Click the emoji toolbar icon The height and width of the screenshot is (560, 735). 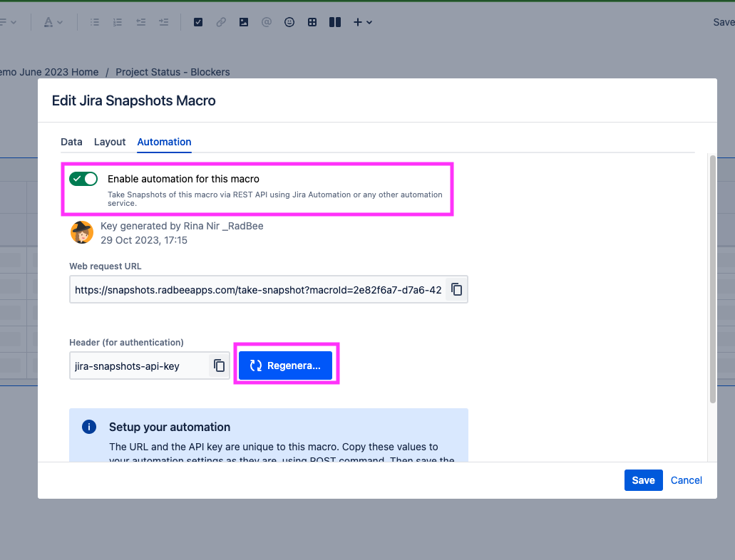tap(289, 22)
